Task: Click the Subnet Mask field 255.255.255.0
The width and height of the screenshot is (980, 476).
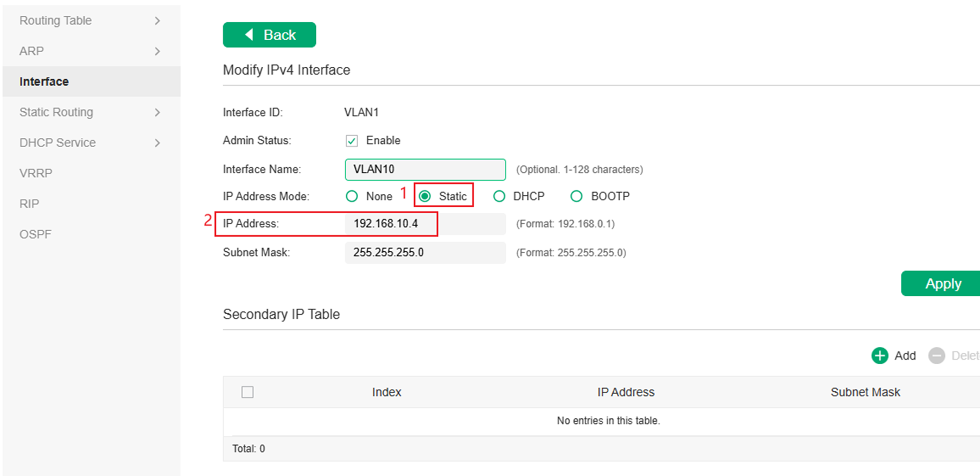Action: [x=425, y=252]
